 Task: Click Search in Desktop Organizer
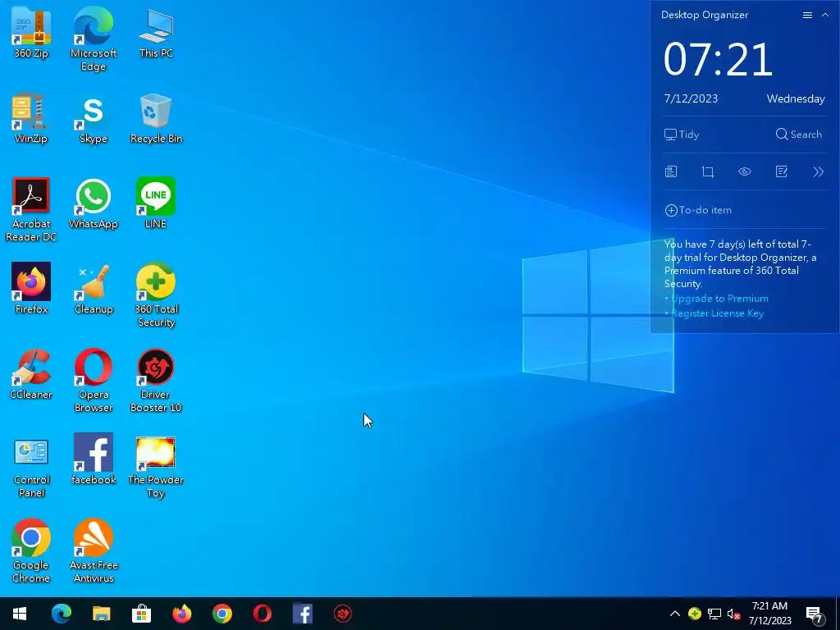tap(798, 135)
